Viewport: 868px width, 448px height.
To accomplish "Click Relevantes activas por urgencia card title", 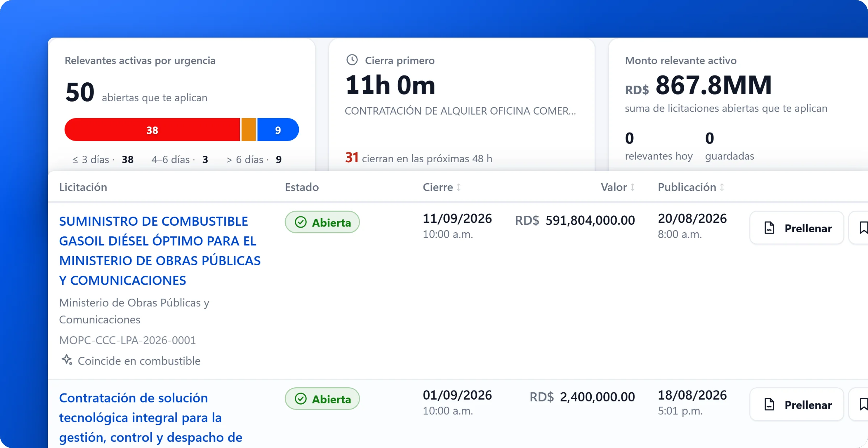I will [140, 60].
